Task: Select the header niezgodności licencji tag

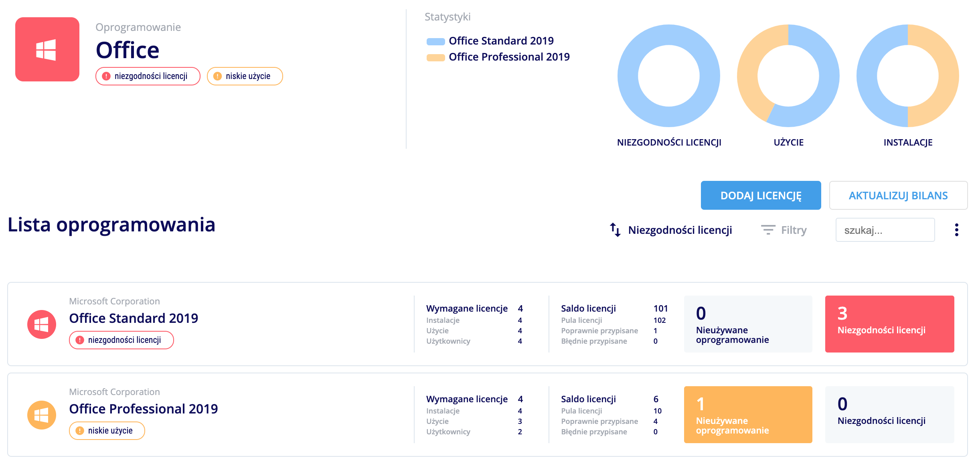Action: [x=148, y=76]
